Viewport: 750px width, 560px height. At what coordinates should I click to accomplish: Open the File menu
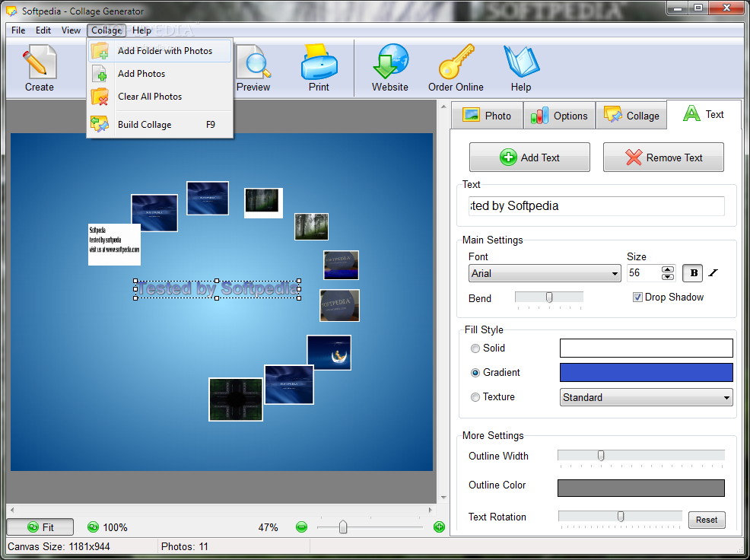coord(18,30)
